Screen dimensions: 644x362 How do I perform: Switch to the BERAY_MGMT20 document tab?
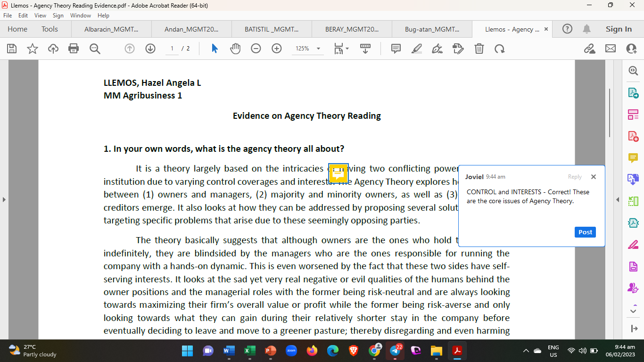(352, 29)
